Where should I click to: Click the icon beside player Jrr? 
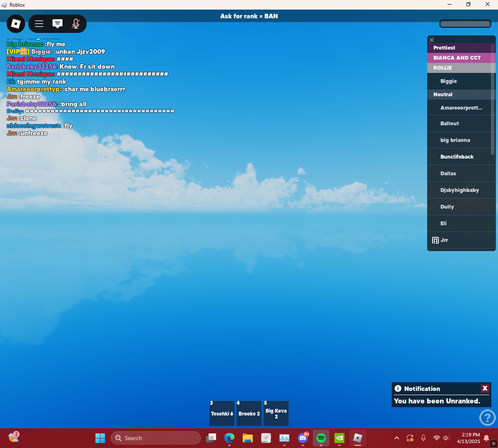[435, 240]
